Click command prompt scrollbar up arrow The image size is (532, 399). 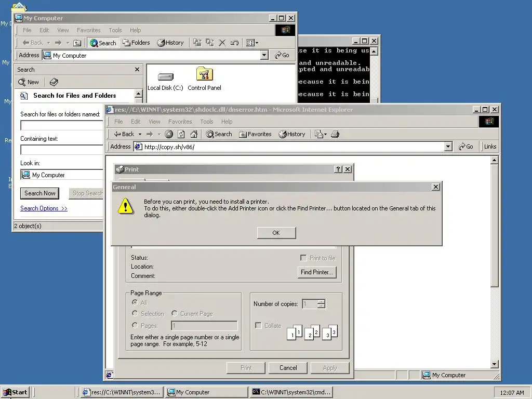coord(374,51)
